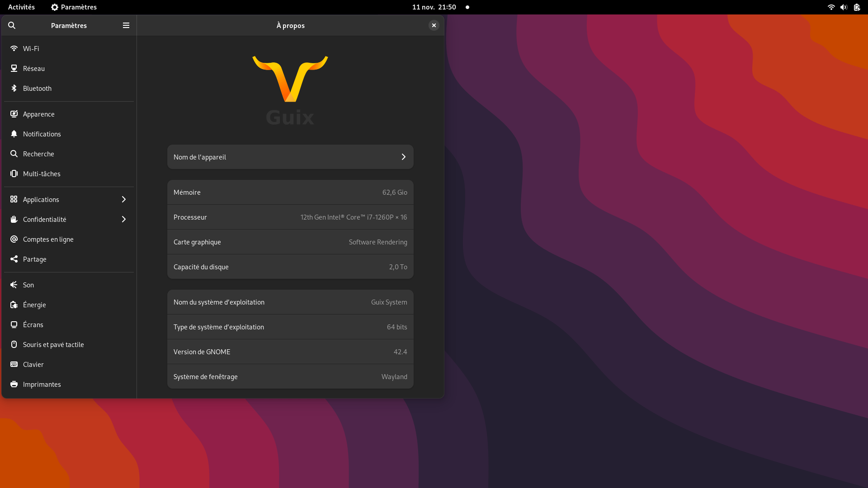This screenshot has width=868, height=488.
Task: Click the Activités button in top bar
Action: coord(21,7)
